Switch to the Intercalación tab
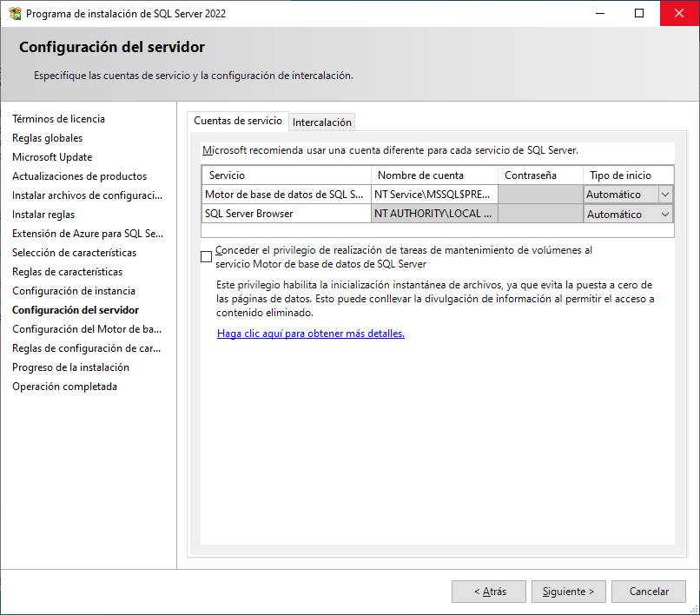The height and width of the screenshot is (615, 700). (322, 122)
